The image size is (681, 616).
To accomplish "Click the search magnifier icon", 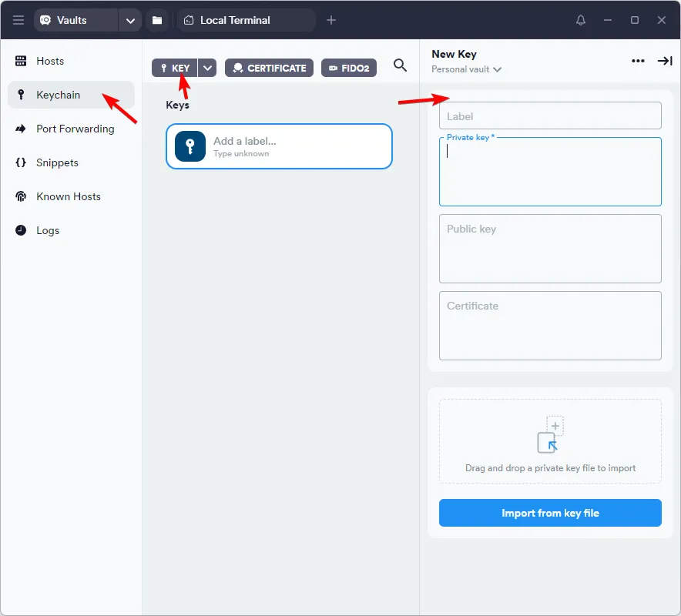I will [x=400, y=65].
